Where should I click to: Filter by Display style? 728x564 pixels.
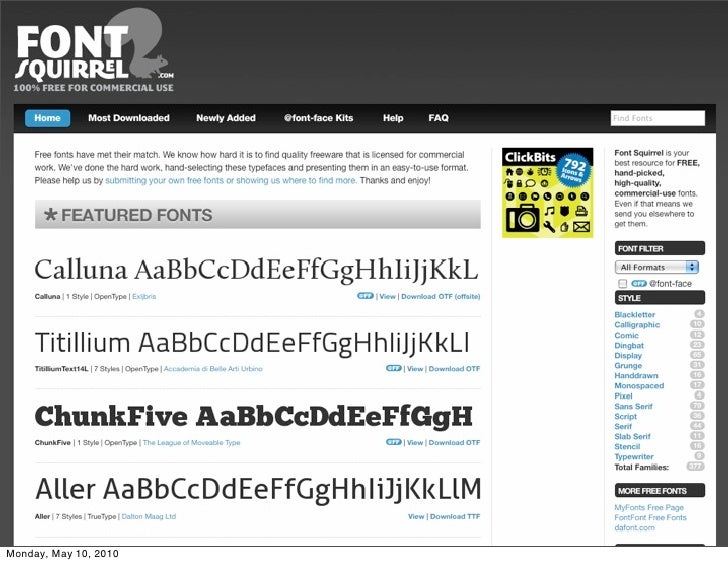pyautogui.click(x=628, y=356)
